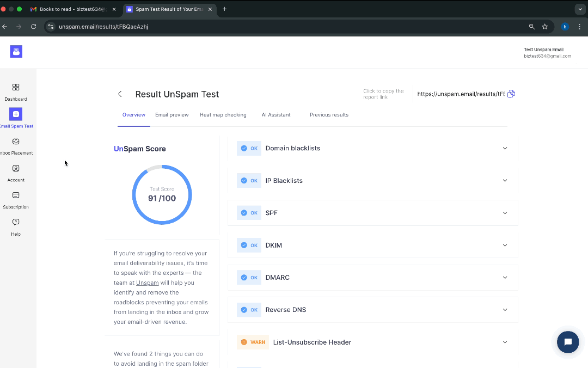Go to Account sidebar icon

click(x=16, y=168)
